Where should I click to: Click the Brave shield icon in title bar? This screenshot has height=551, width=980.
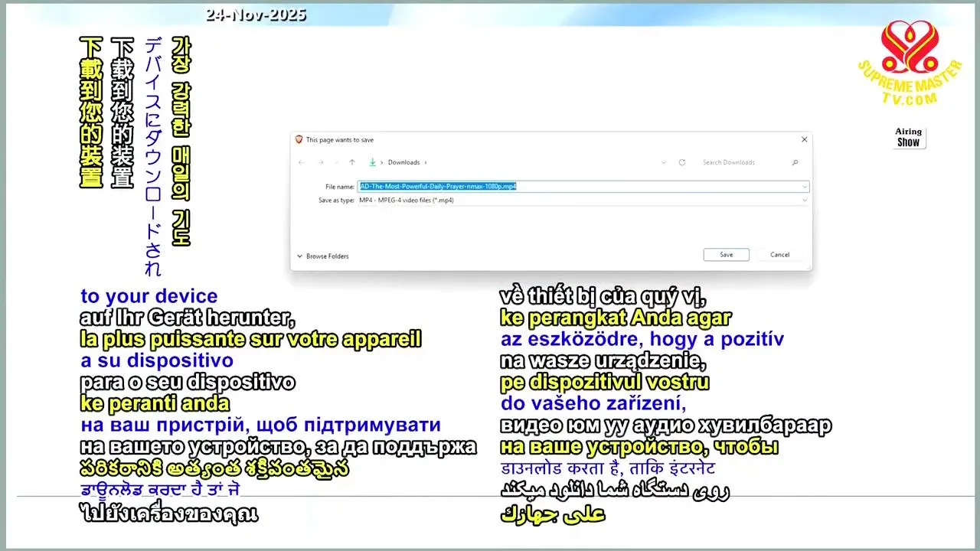(299, 139)
